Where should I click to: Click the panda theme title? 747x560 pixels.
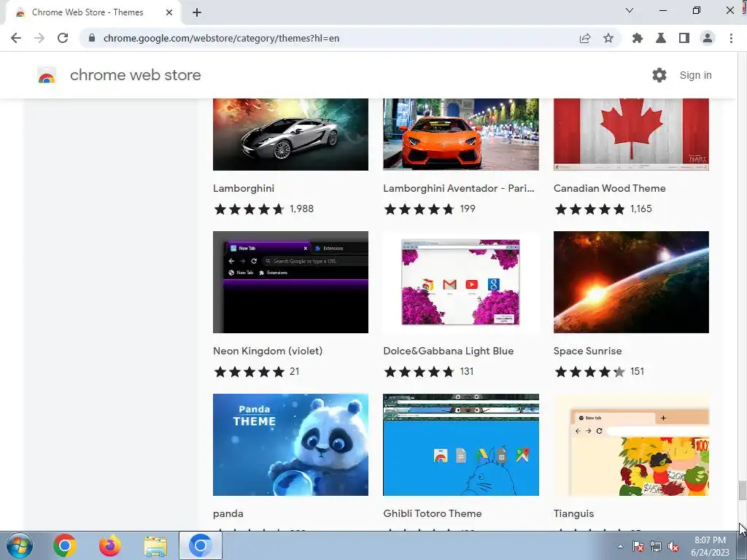coord(228,514)
